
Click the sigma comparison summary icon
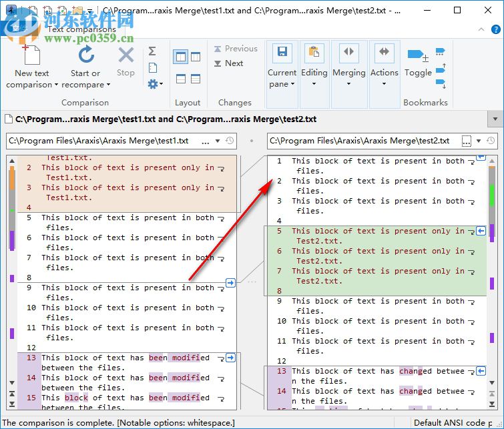pyautogui.click(x=152, y=51)
